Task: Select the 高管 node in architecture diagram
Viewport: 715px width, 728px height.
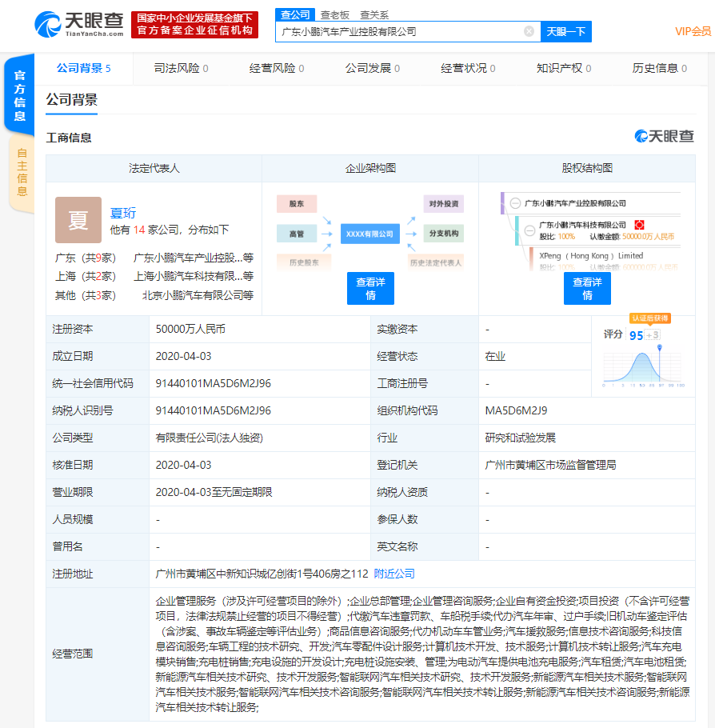Action: pyautogui.click(x=296, y=233)
